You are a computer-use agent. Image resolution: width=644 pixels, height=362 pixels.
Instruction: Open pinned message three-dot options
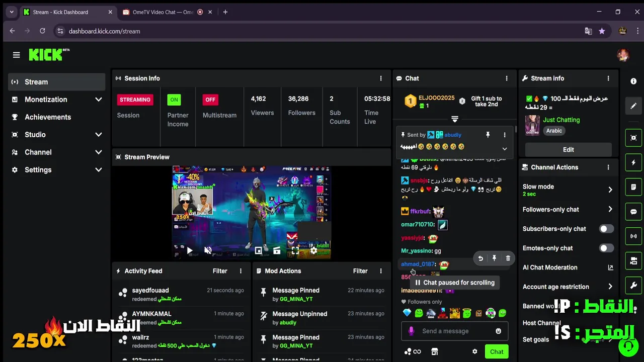pyautogui.click(x=505, y=135)
